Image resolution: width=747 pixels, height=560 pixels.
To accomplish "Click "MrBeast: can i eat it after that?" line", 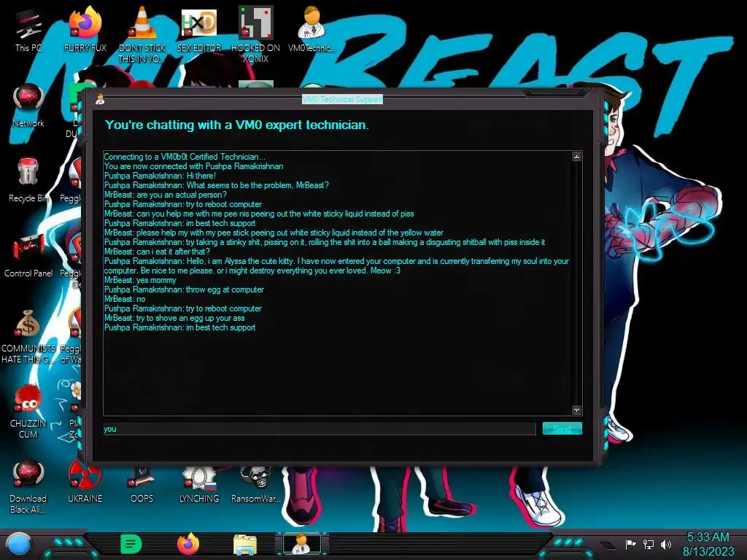I will coord(158,252).
